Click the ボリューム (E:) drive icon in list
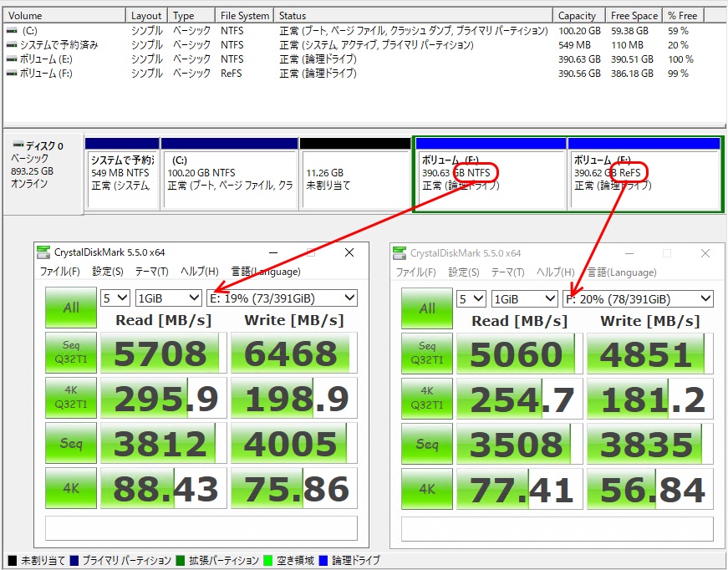The image size is (728, 570). pos(12,59)
